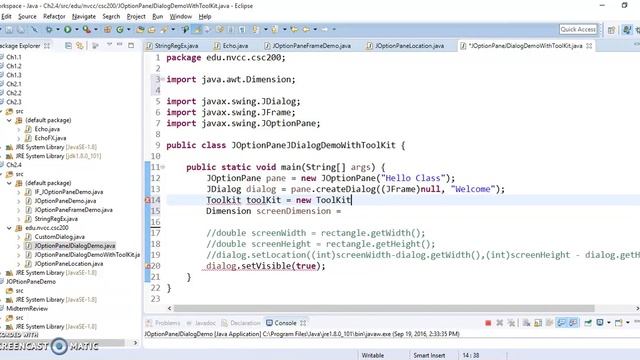Toggle the main method fold marker at line 11
The height and width of the screenshot is (360, 640).
163,167
